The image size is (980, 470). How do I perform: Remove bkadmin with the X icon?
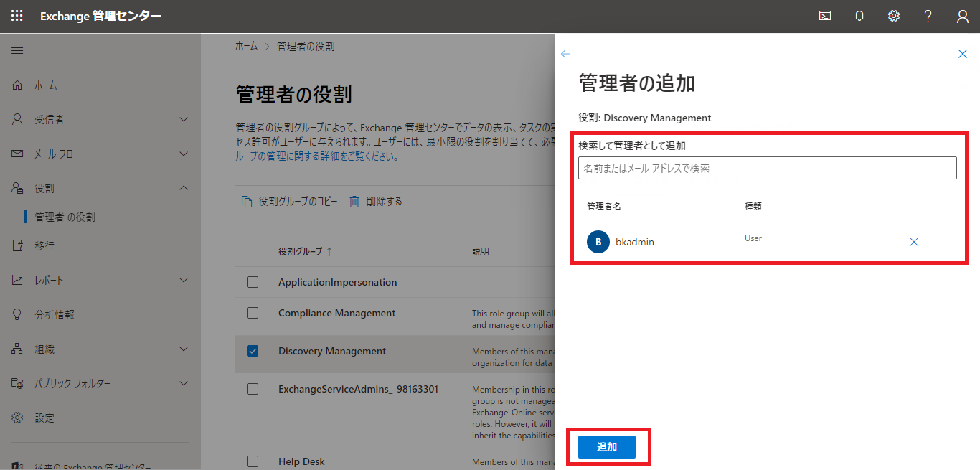pyautogui.click(x=914, y=242)
